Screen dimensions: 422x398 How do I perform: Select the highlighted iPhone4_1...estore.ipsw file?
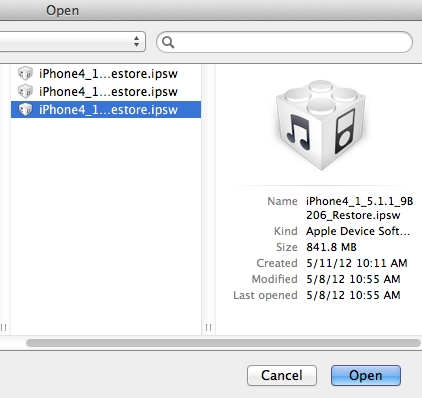106,110
